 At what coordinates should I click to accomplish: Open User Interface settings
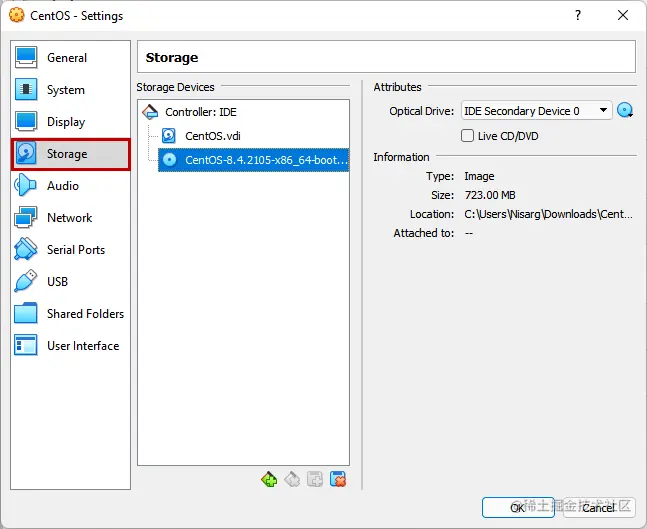click(71, 345)
